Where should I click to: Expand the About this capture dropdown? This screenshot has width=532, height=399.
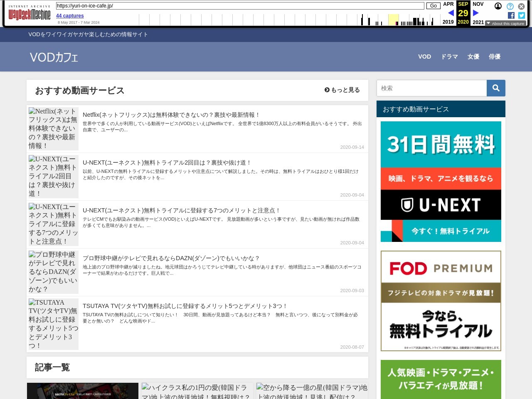(x=505, y=24)
